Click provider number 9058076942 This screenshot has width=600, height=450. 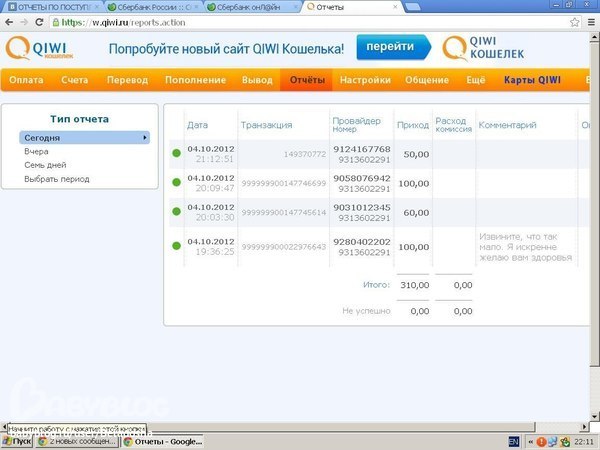tap(362, 178)
